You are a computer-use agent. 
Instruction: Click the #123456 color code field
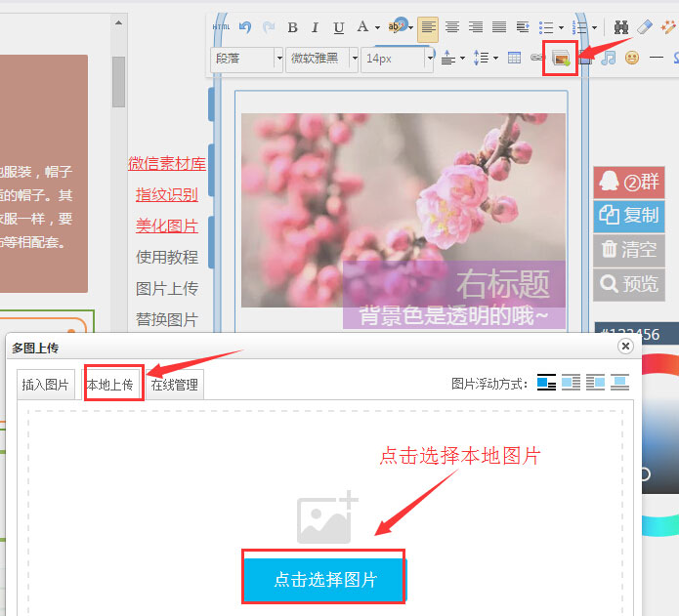click(x=637, y=334)
